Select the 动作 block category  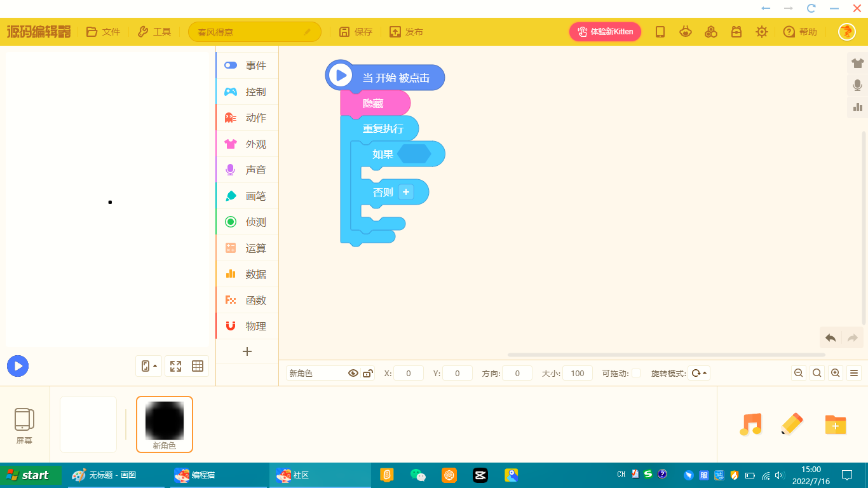point(247,118)
